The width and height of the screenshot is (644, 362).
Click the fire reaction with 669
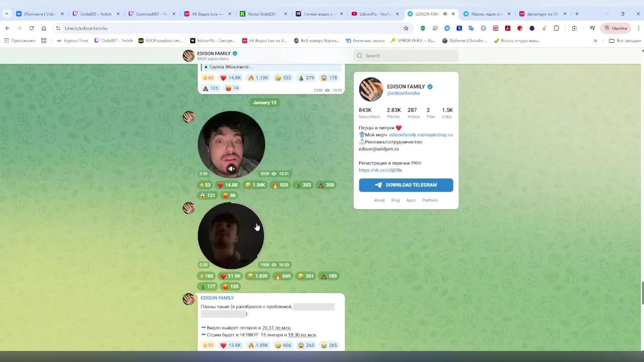point(283,276)
